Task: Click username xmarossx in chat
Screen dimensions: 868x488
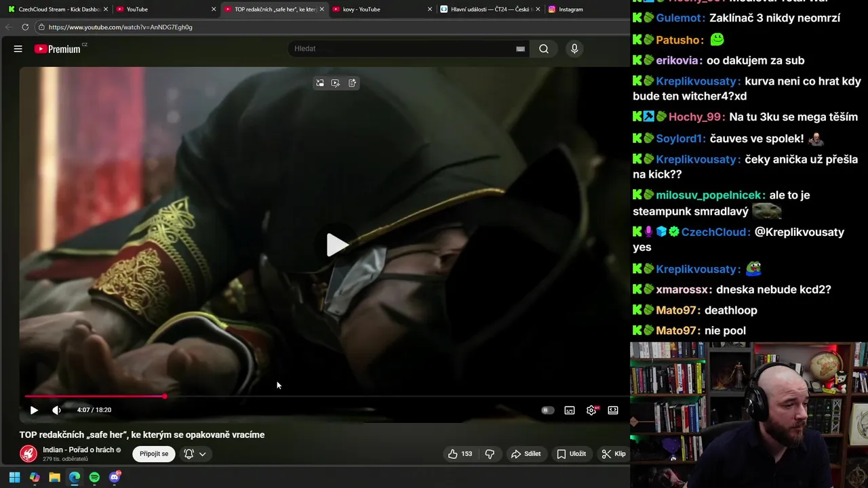Action: [x=684, y=289]
